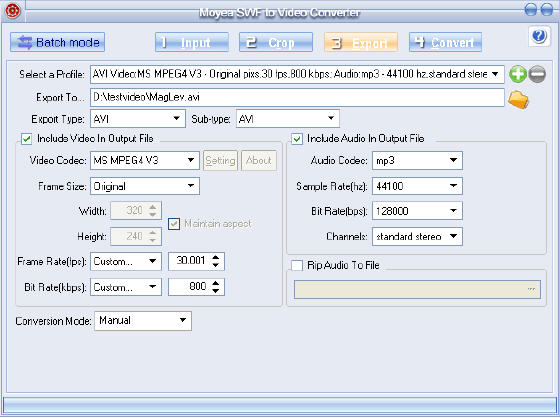Click the video codec About button
This screenshot has height=418, width=560.
click(259, 160)
